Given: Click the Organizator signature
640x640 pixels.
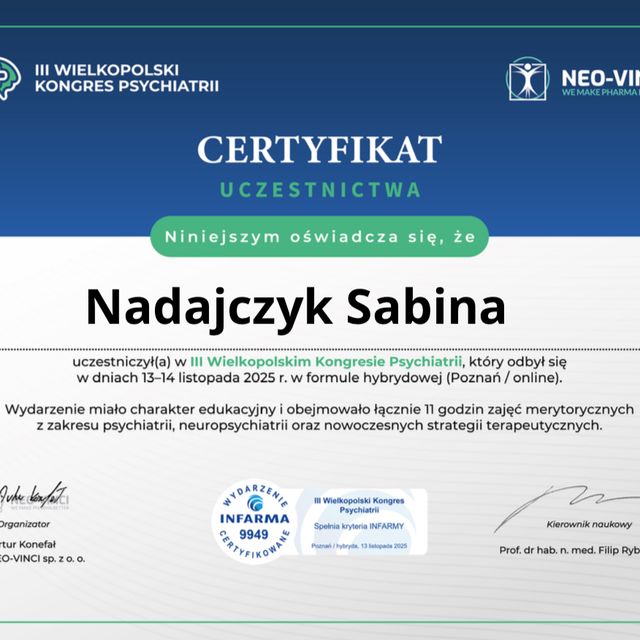Looking at the screenshot, I should (x=34, y=496).
